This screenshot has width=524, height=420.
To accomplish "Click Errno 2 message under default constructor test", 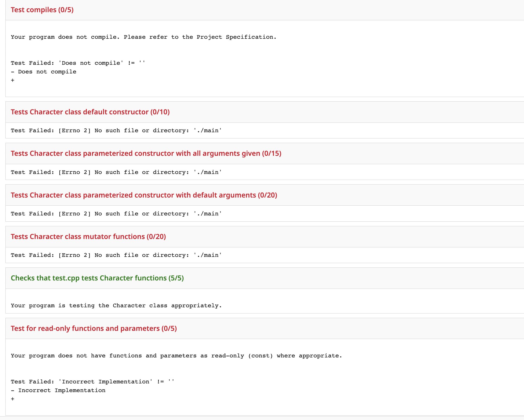I will [116, 130].
